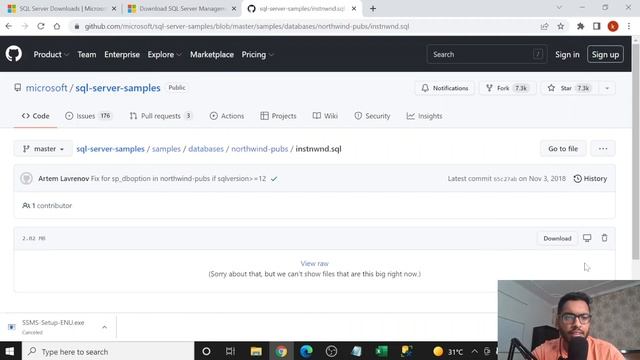Screen dimensions: 640x360
Task: Open file in GitHub Desktop icon
Action: [587, 238]
